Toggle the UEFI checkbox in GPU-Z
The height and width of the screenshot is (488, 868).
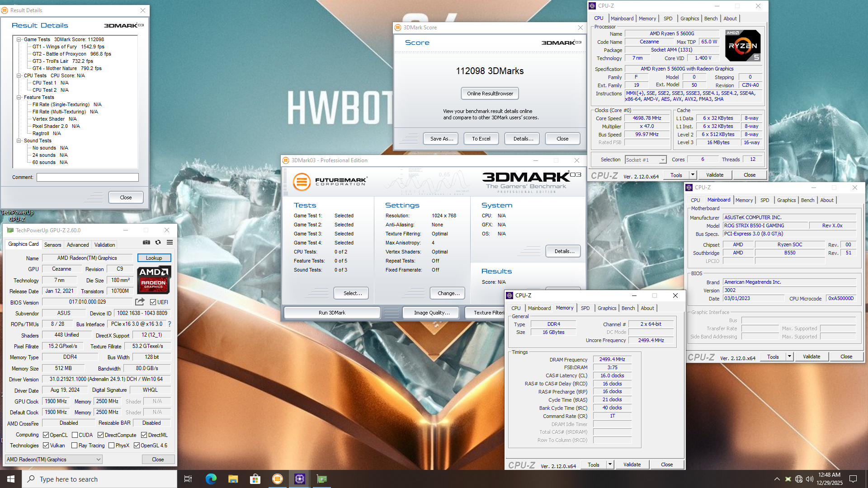click(153, 302)
